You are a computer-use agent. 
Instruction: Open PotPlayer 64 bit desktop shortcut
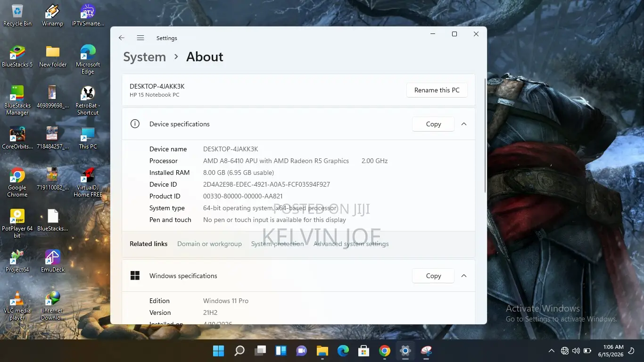[x=17, y=224]
